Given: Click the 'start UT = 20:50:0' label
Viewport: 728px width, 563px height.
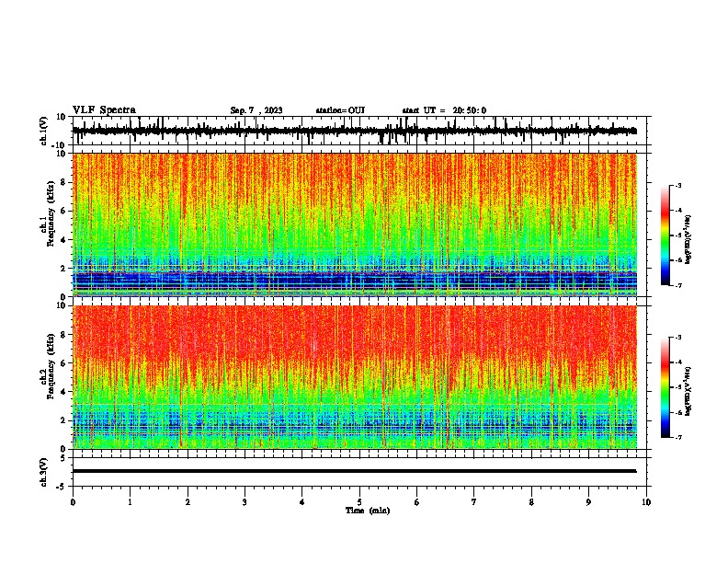Looking at the screenshot, I should (x=444, y=110).
